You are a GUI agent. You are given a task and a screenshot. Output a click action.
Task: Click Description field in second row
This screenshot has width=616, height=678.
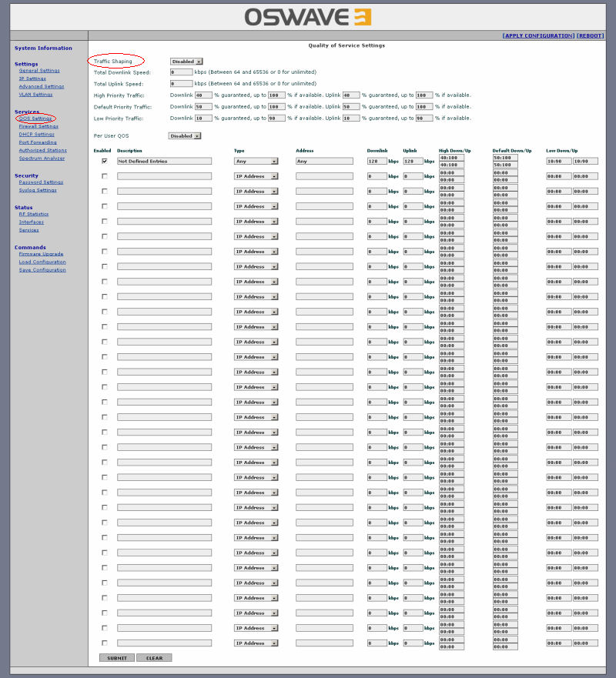[x=164, y=176]
